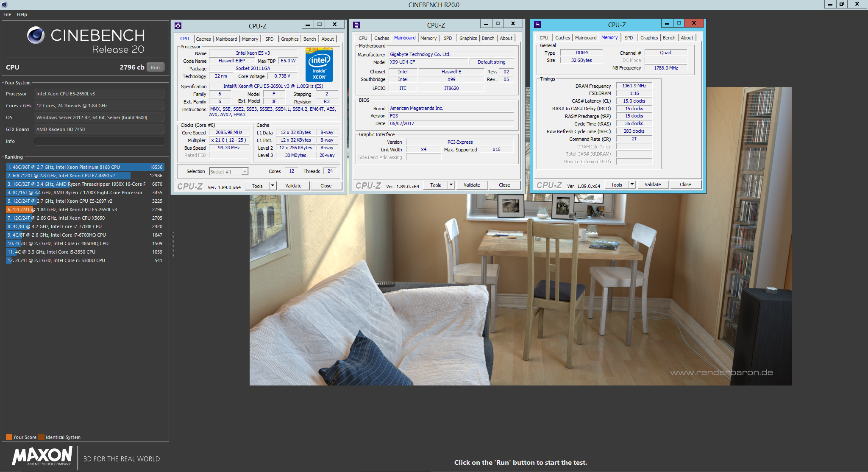Click the Info input field under Your System

pyautogui.click(x=99, y=141)
